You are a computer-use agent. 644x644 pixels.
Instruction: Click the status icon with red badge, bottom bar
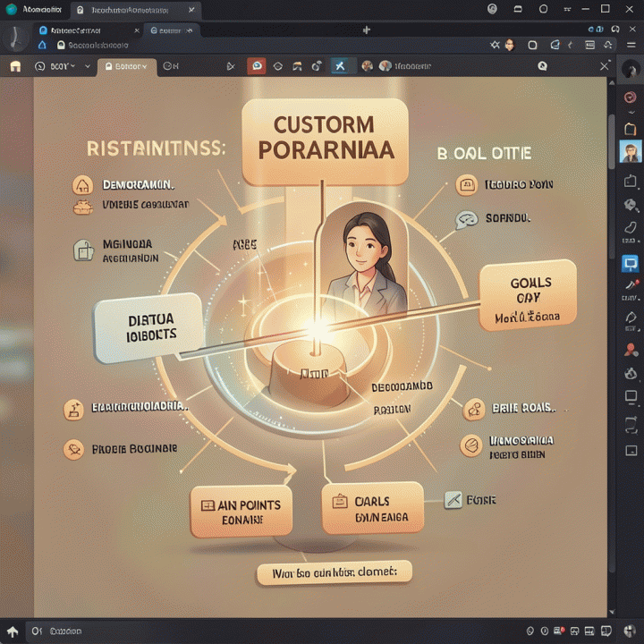pyautogui.click(x=558, y=631)
